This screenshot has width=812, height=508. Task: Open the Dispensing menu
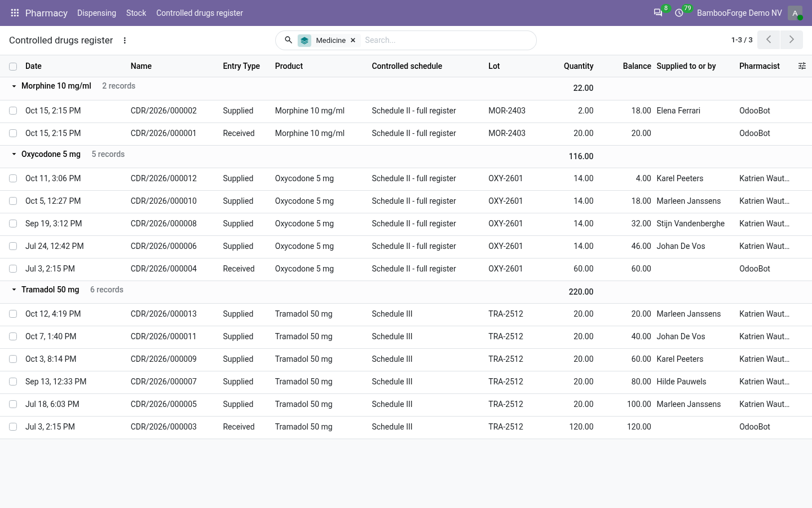pyautogui.click(x=96, y=13)
